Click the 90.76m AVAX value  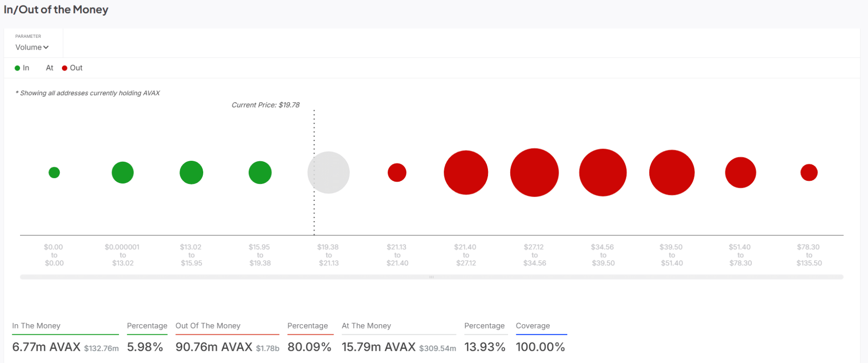[214, 347]
